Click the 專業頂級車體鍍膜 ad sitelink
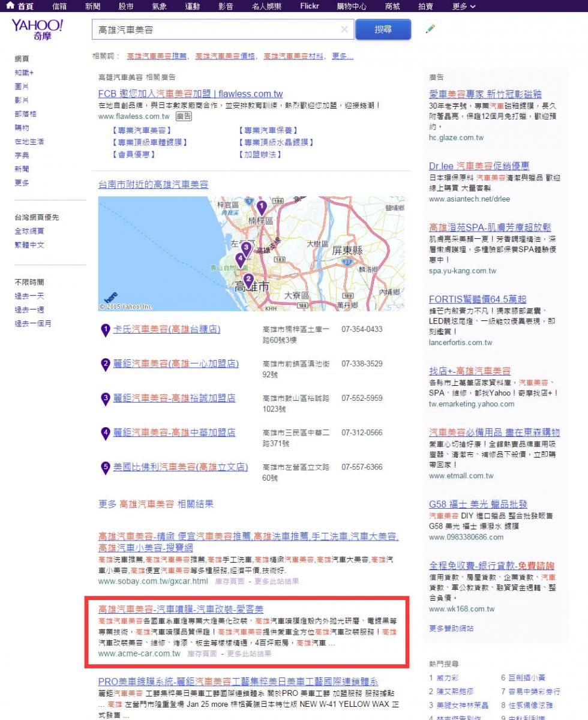This screenshot has width=588, height=720. pyautogui.click(x=149, y=142)
